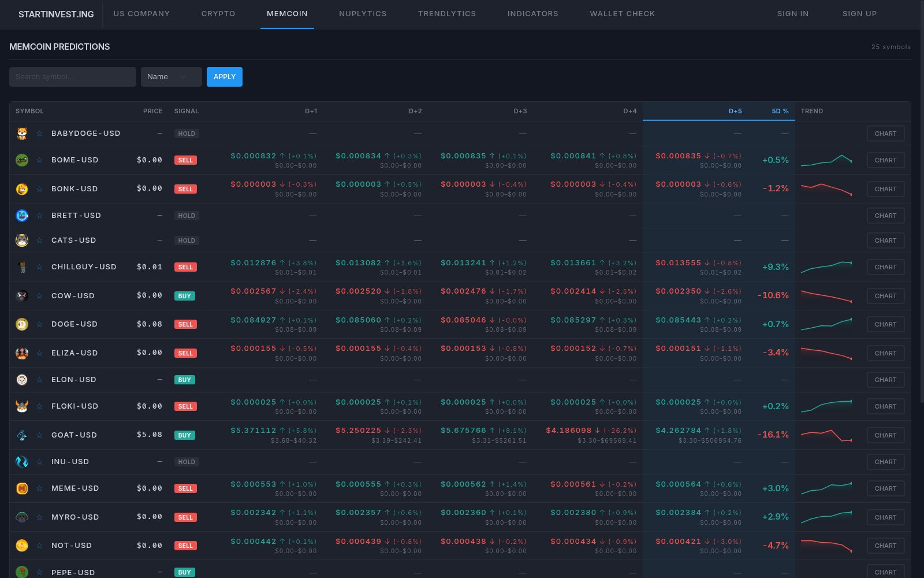The image size is (924, 578).
Task: Click the MYRO-USD 5D value +2.9%
Action: point(776,517)
